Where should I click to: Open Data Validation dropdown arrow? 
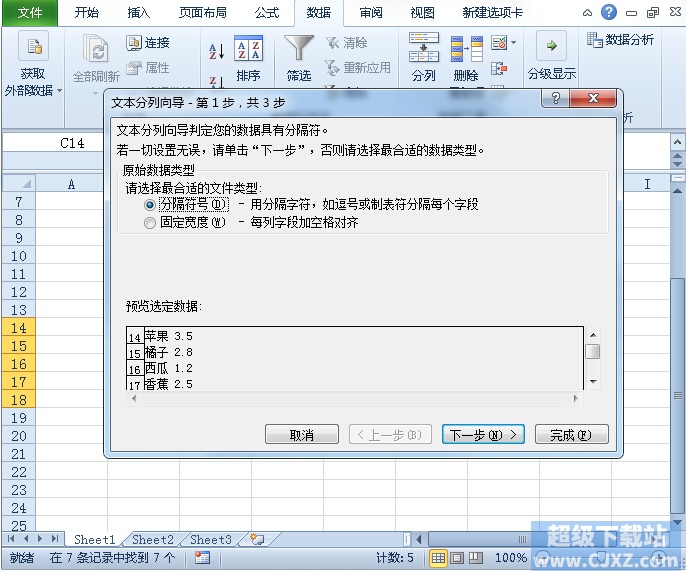pyautogui.click(x=514, y=42)
